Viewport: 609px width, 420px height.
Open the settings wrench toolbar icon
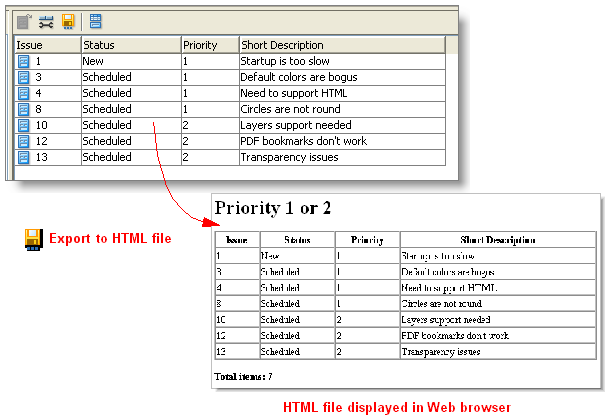(x=46, y=20)
